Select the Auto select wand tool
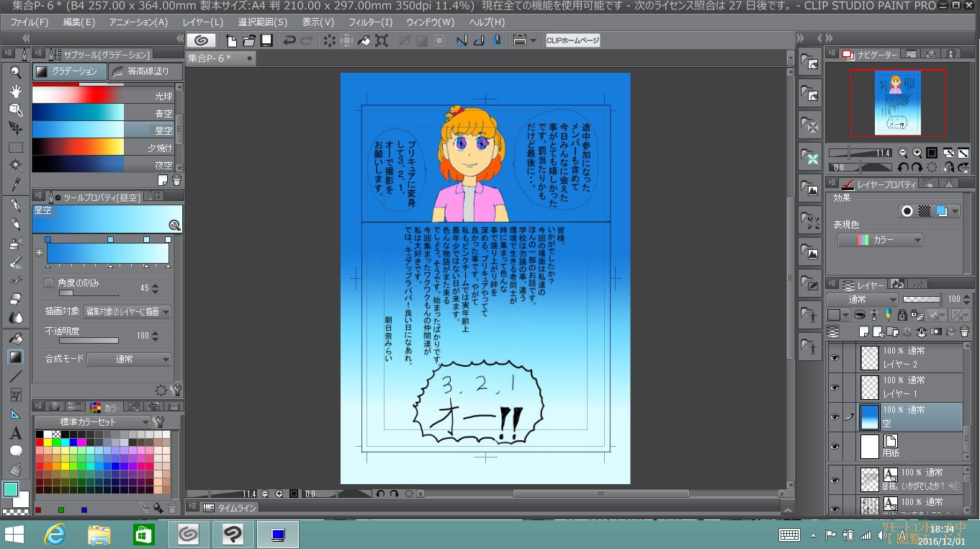Screen dimensions: 980x549 tap(15, 165)
